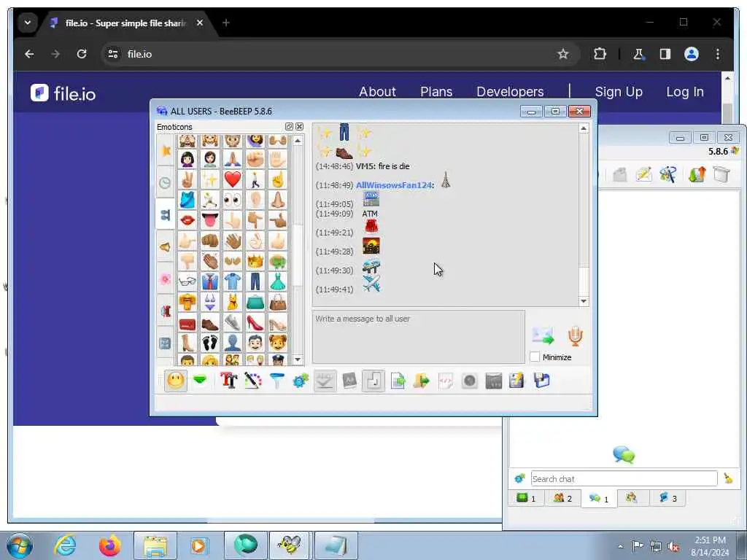Select the recent clock emoticon tab
This screenshot has width=747, height=560.
click(x=166, y=182)
